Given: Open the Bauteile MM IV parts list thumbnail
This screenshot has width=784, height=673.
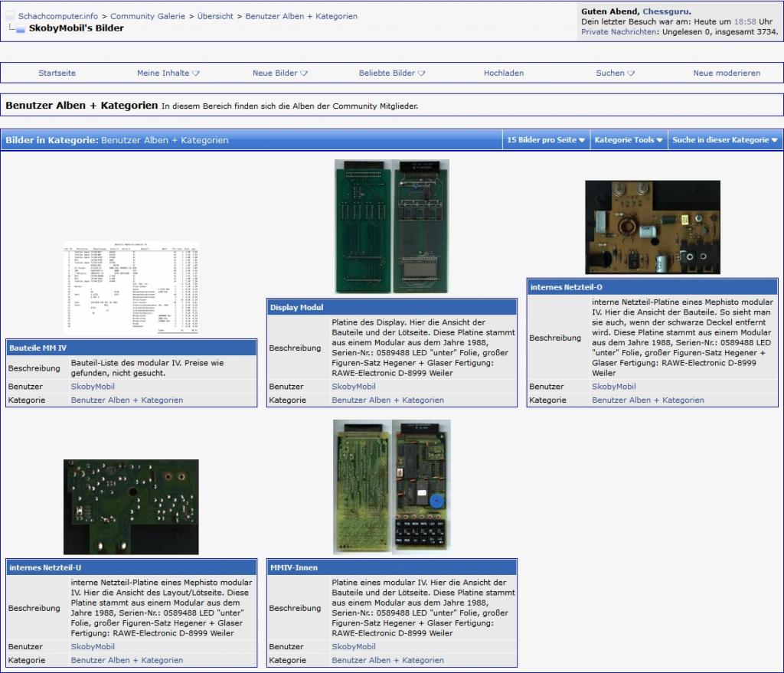Looking at the screenshot, I should (131, 289).
